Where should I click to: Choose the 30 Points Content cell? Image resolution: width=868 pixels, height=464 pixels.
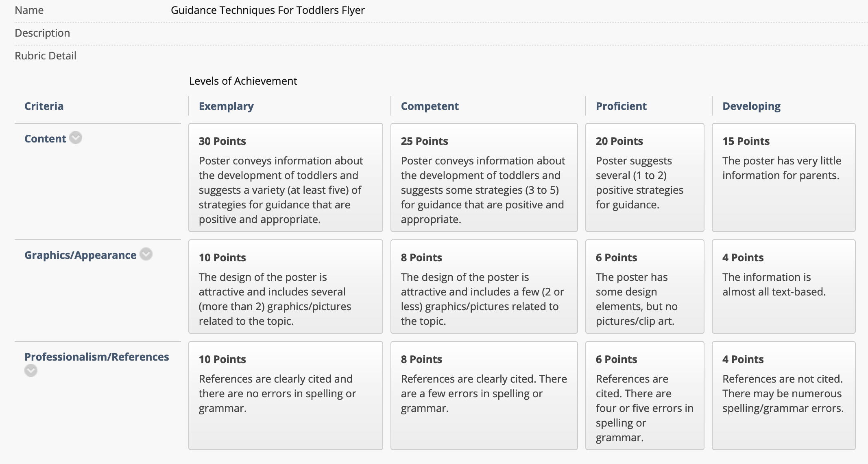point(286,177)
